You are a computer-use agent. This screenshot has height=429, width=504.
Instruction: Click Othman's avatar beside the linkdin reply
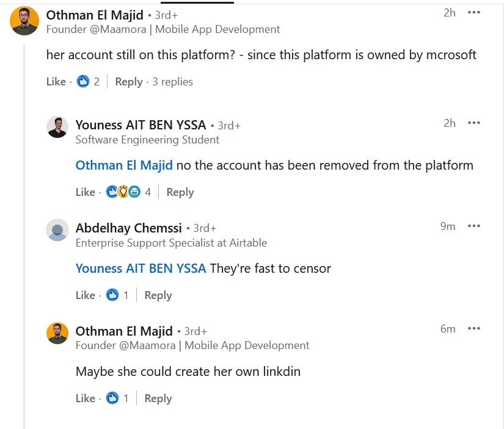(x=57, y=333)
